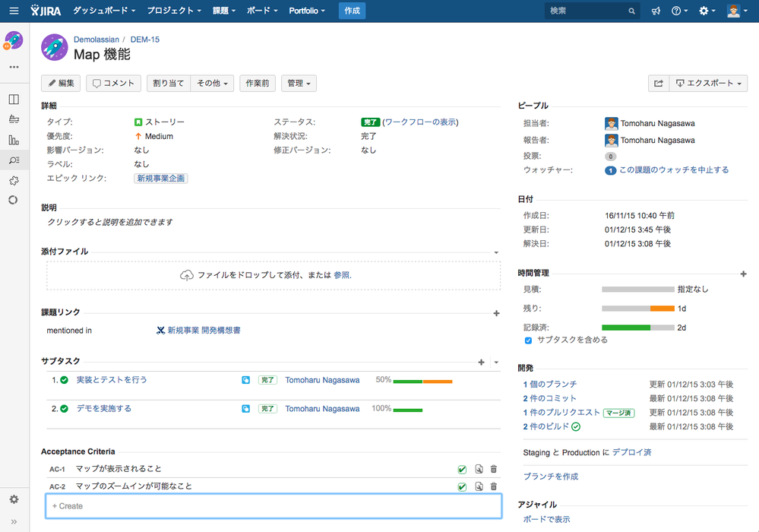The width and height of the screenshot is (759, 532).
Task: Click the search magnifier icon
Action: coord(631,11)
